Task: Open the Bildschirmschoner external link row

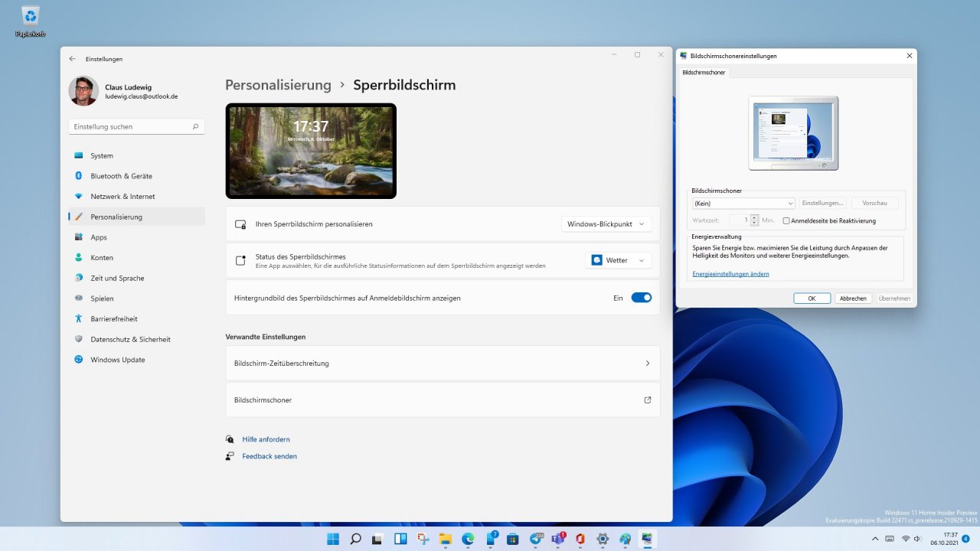Action: point(443,399)
